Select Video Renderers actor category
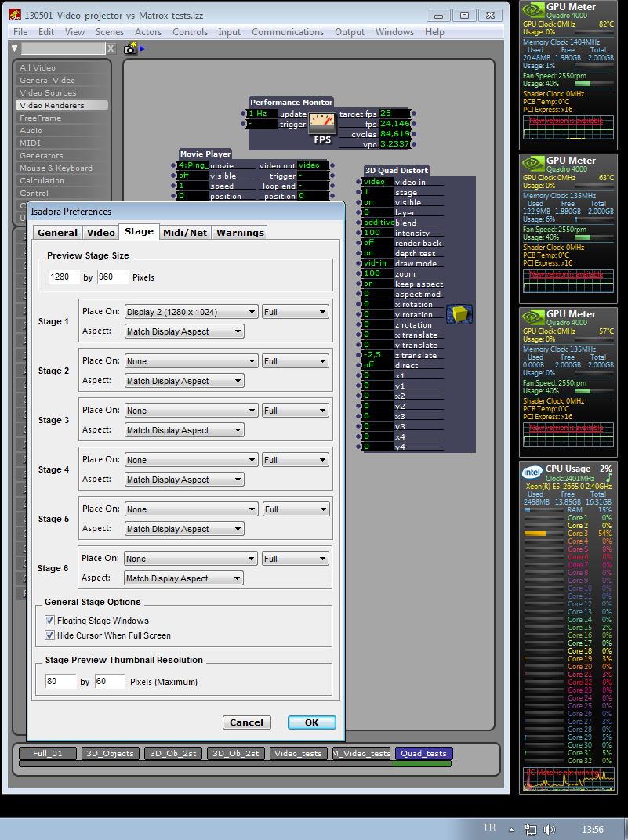This screenshot has width=628, height=840. (62, 106)
